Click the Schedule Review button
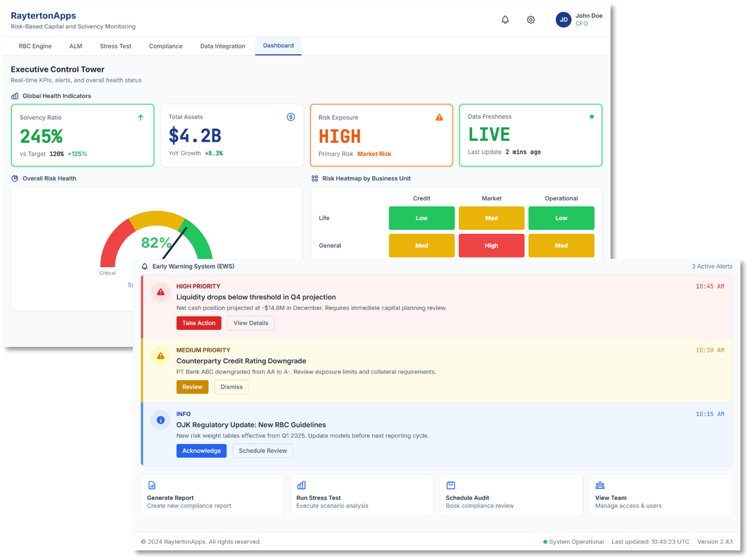Viewport: 750px width, 560px height. [x=262, y=450]
